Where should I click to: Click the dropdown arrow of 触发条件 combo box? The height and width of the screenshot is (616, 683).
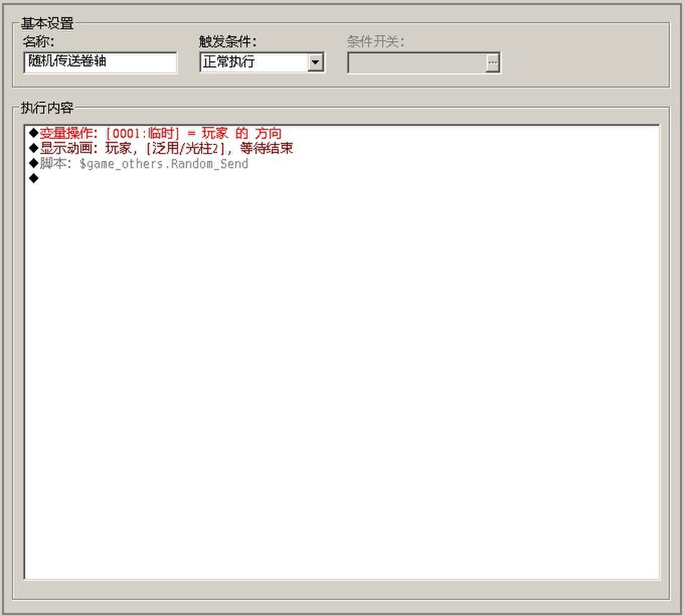point(315,62)
